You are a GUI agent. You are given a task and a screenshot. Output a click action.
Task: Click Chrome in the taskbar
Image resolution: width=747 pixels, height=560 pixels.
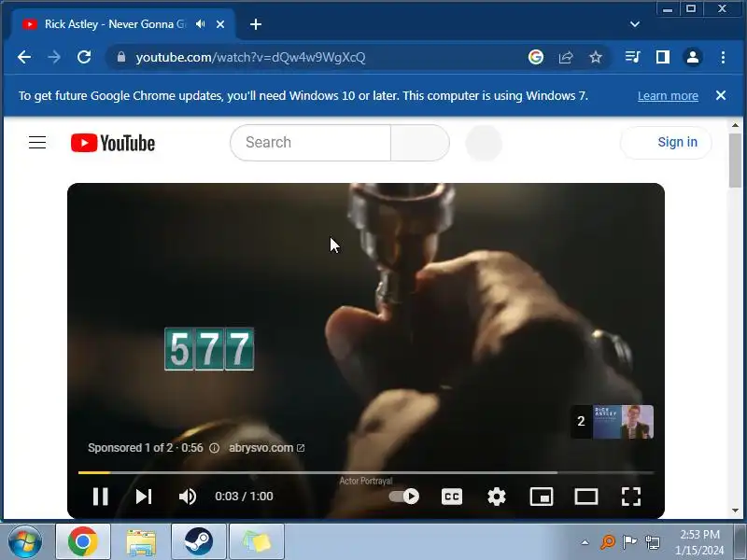coord(83,541)
